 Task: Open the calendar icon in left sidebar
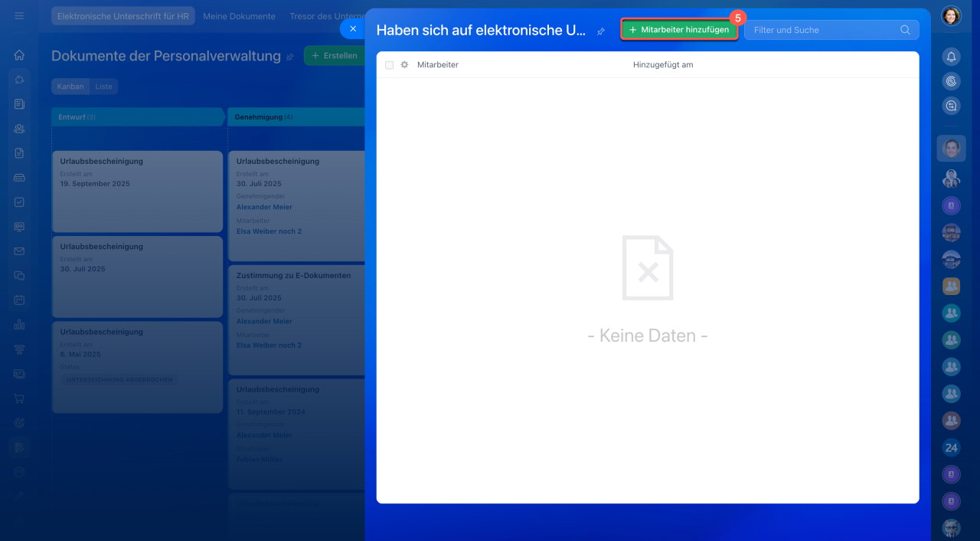click(x=19, y=300)
